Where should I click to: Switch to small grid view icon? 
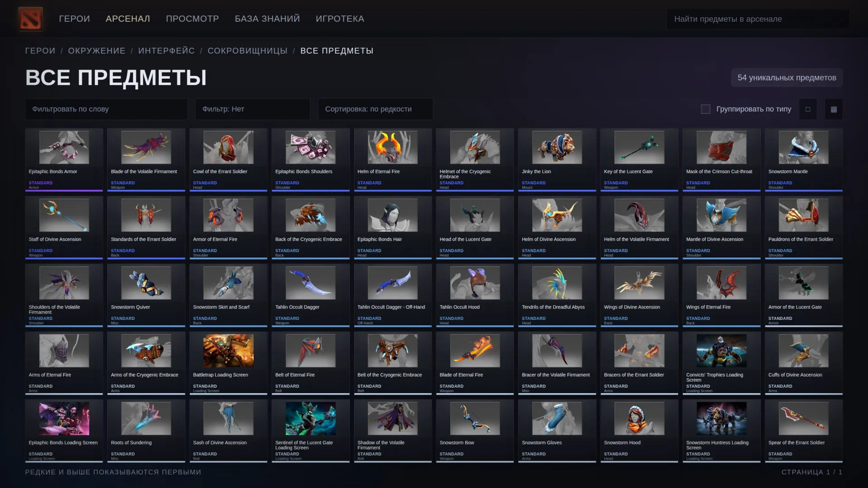point(834,109)
